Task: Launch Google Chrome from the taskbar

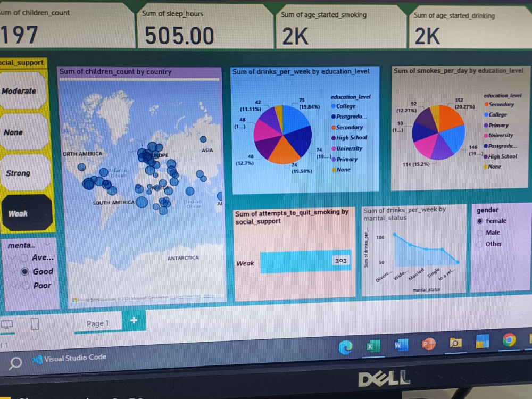Action: (x=509, y=339)
